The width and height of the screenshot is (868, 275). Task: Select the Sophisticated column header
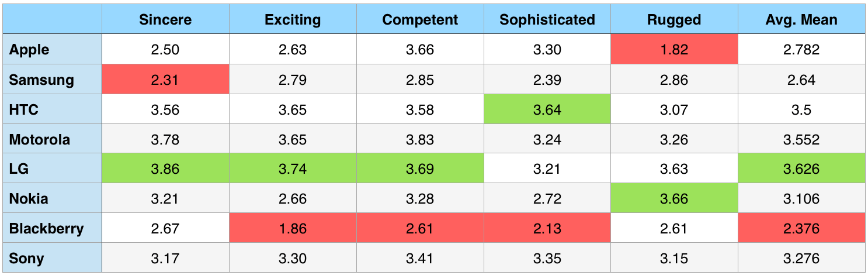point(547,20)
